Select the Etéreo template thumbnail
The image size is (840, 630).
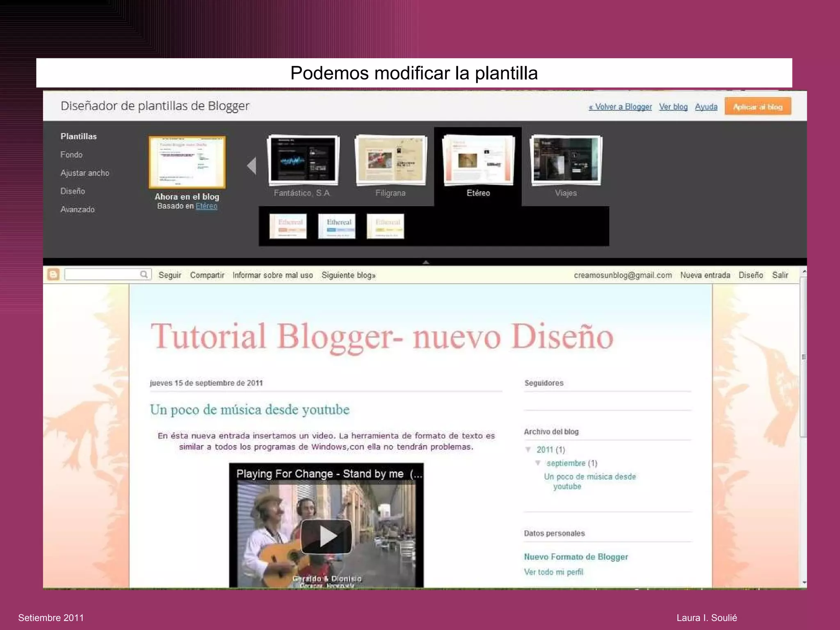click(x=478, y=160)
